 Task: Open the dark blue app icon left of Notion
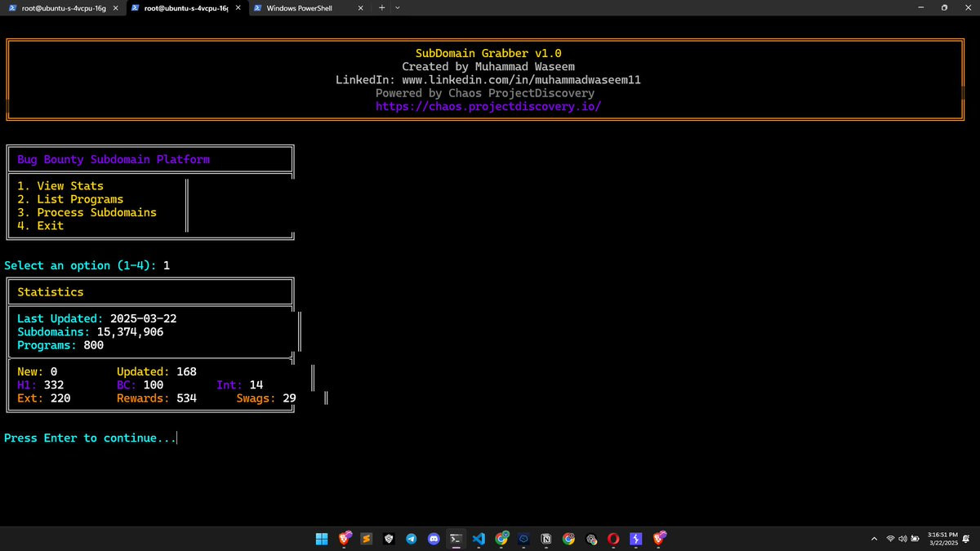(x=523, y=539)
